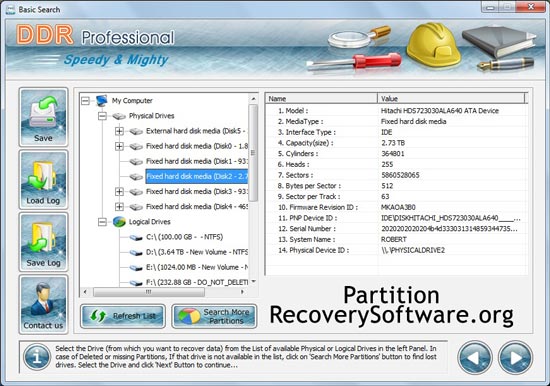Click the Interface Type value IDE
Screen dimensions: 550x386
coord(387,132)
